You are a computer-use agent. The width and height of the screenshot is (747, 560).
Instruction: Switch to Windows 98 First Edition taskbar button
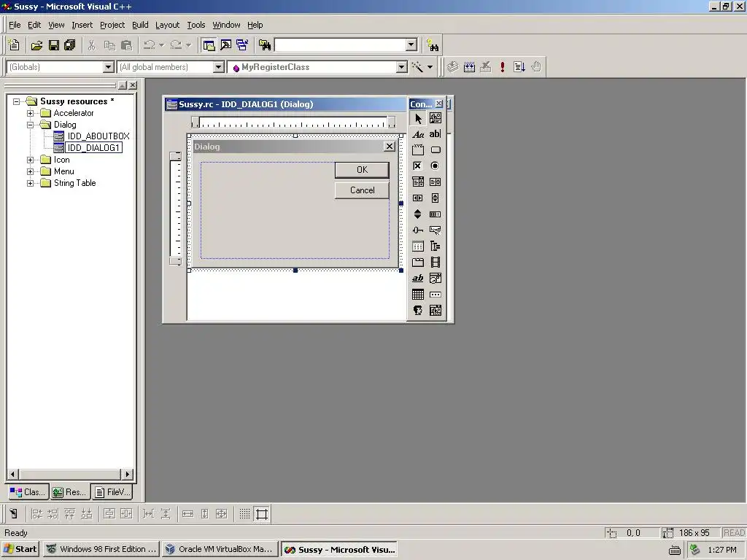(x=101, y=549)
